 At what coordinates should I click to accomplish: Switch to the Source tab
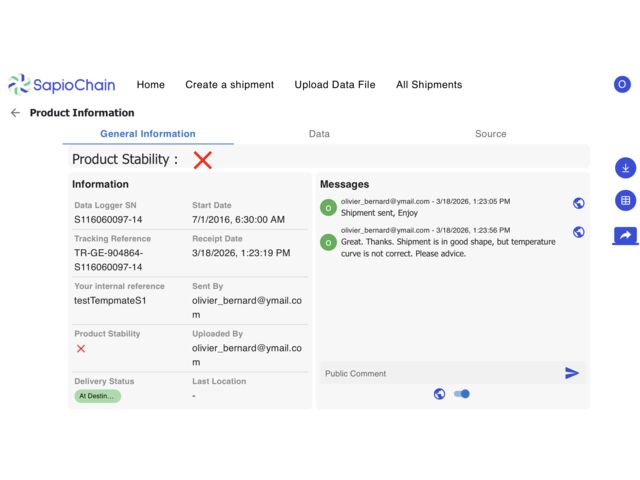coord(490,134)
